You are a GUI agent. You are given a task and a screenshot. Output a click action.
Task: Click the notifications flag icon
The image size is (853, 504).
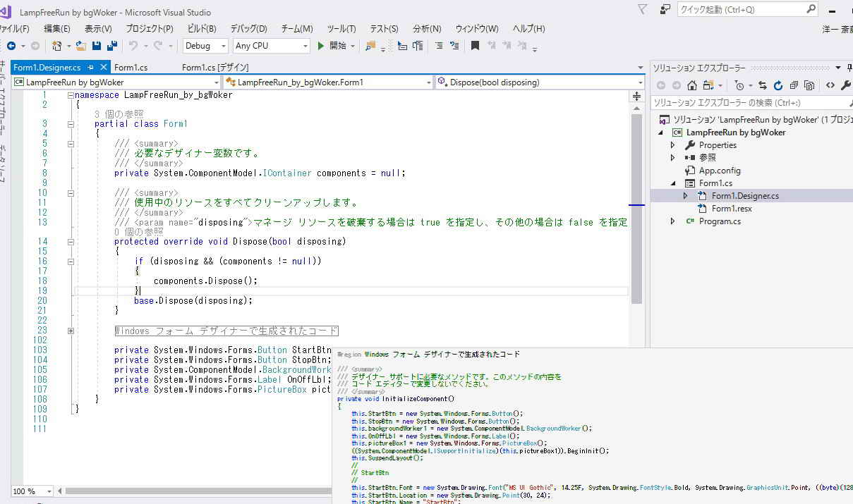pyautogui.click(x=642, y=9)
